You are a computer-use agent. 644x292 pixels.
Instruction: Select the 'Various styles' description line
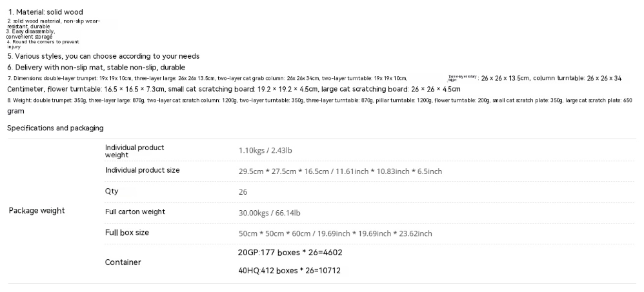[103, 56]
